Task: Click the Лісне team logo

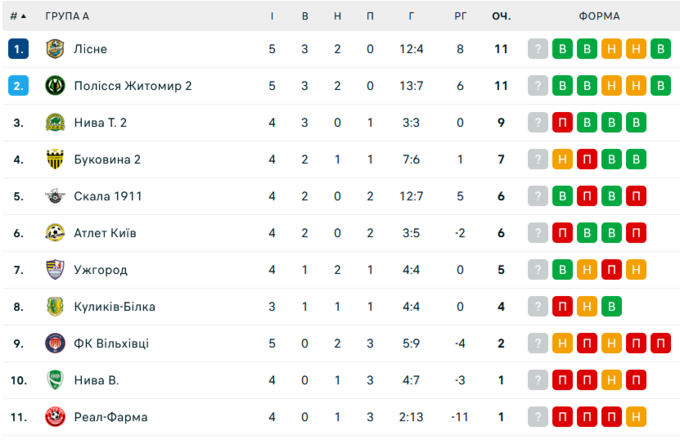Action: [x=55, y=49]
